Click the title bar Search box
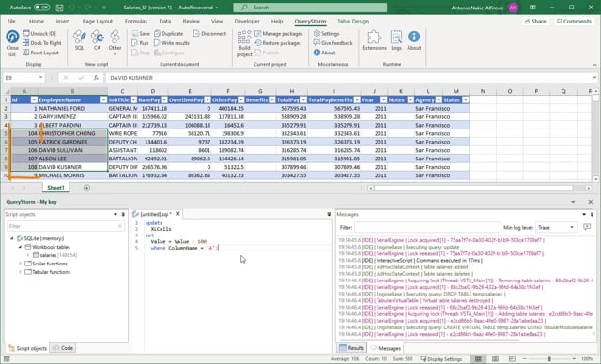 (310, 8)
